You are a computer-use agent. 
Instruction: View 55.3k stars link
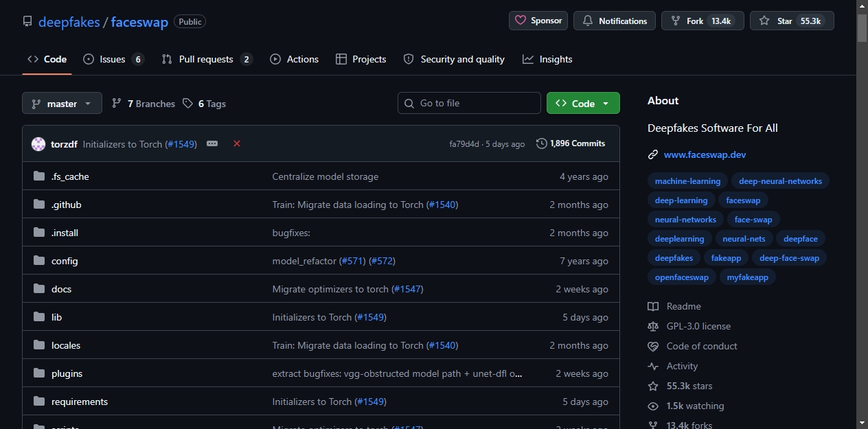[x=681, y=386]
